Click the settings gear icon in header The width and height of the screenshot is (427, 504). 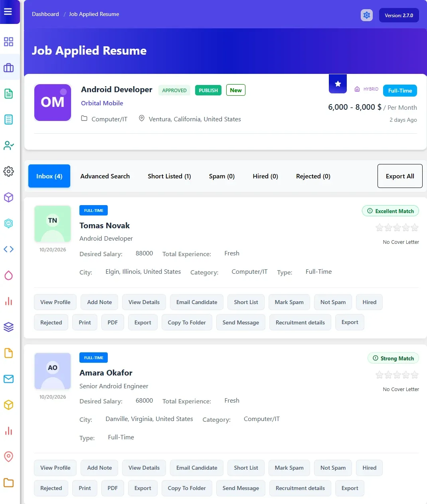366,15
